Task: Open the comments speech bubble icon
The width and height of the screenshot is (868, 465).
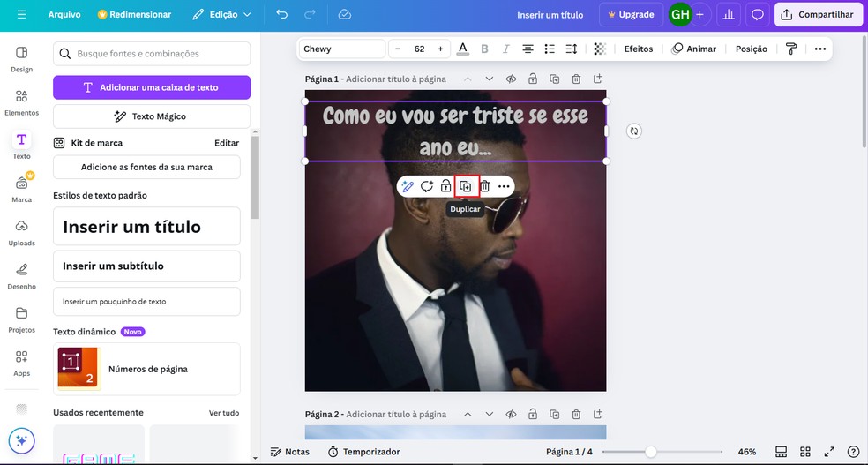Action: [757, 15]
